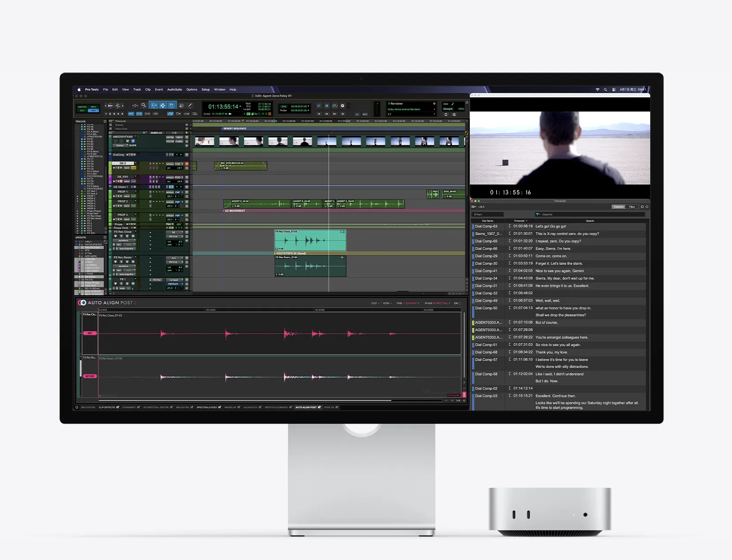
Task: Record-arm the FS Rec Close track
Action: click(116, 236)
